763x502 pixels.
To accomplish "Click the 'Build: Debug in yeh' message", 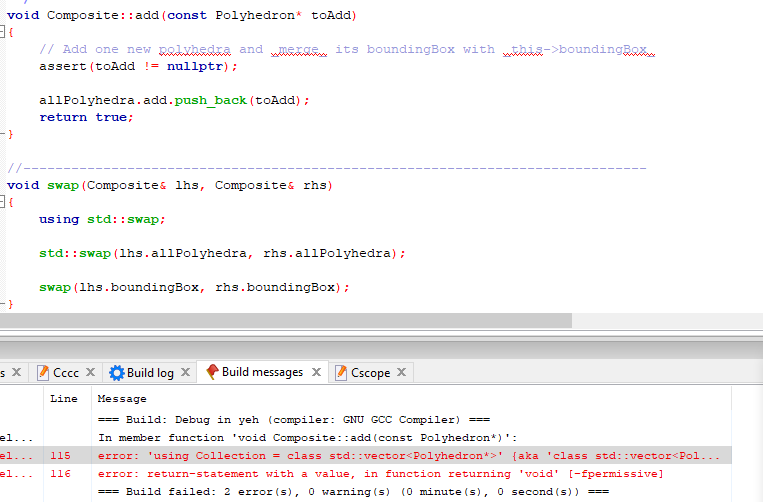I will coord(294,419).
